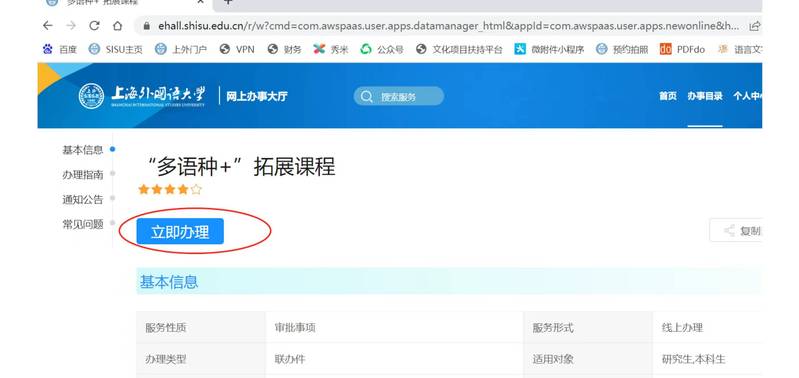This screenshot has height=378, width=799.
Task: Go to 首页 in top navigation
Action: [x=668, y=96]
